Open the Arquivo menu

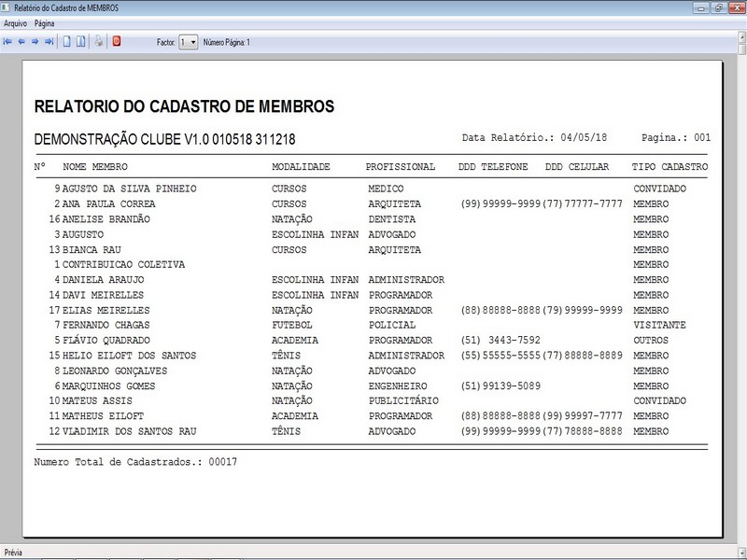point(15,23)
